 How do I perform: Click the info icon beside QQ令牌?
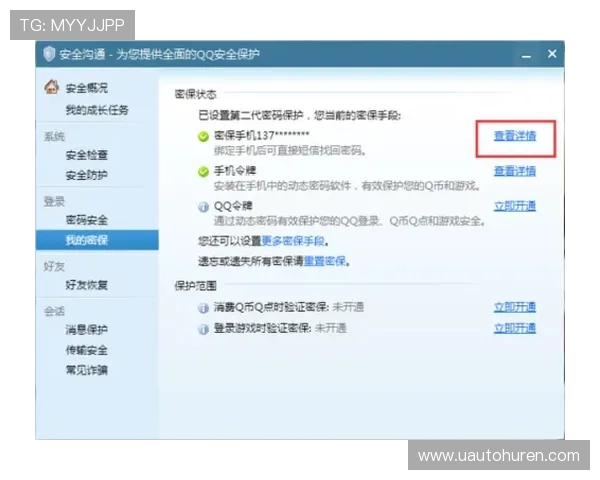(203, 207)
